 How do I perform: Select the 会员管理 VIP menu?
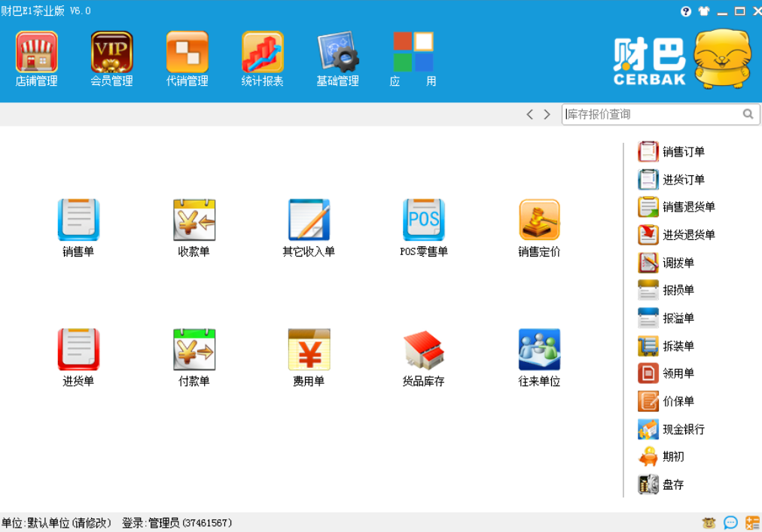(111, 58)
